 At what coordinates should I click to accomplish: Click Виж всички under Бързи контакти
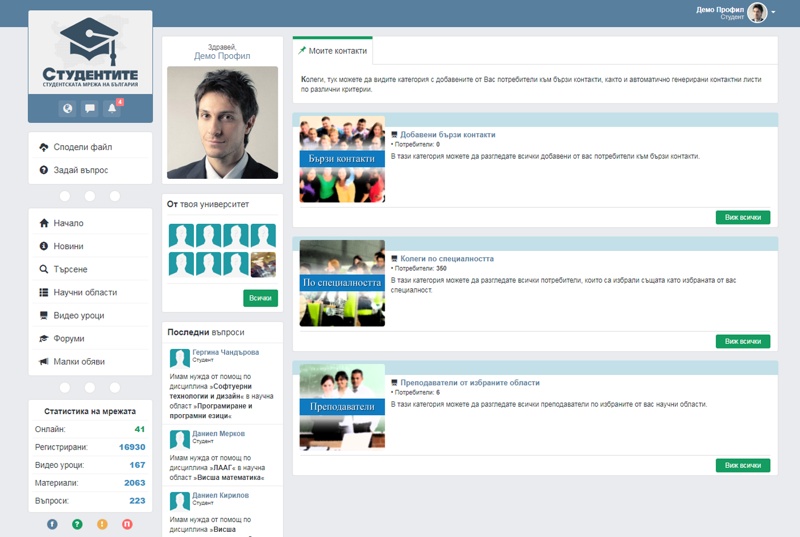coord(743,217)
